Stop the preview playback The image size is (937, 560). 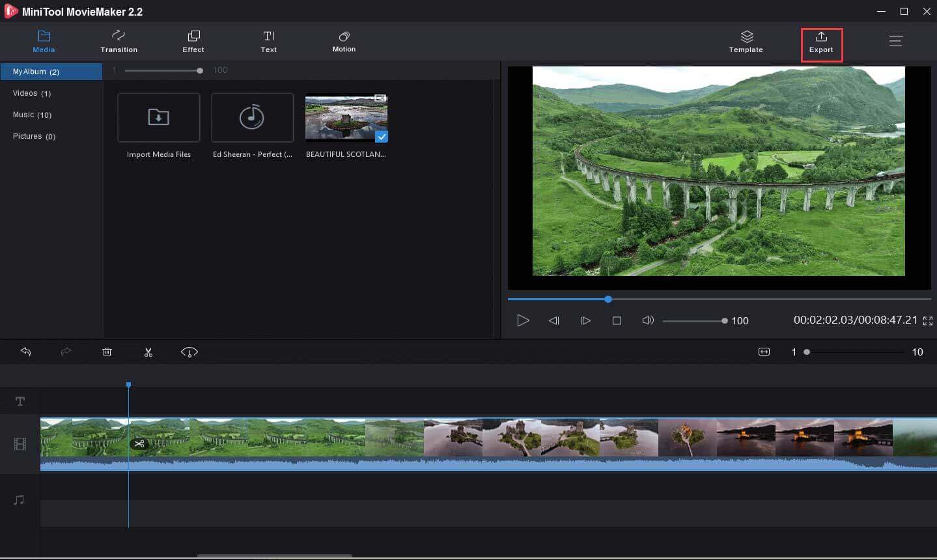click(617, 320)
